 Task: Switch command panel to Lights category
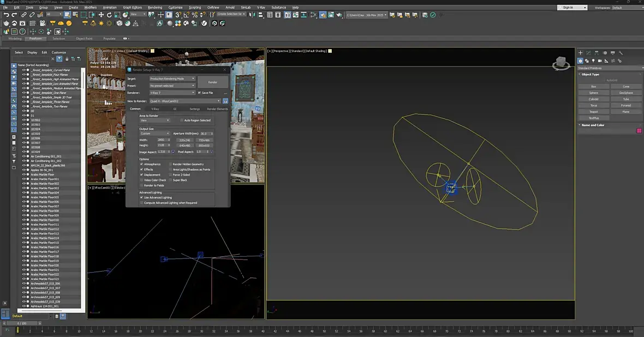click(593, 61)
